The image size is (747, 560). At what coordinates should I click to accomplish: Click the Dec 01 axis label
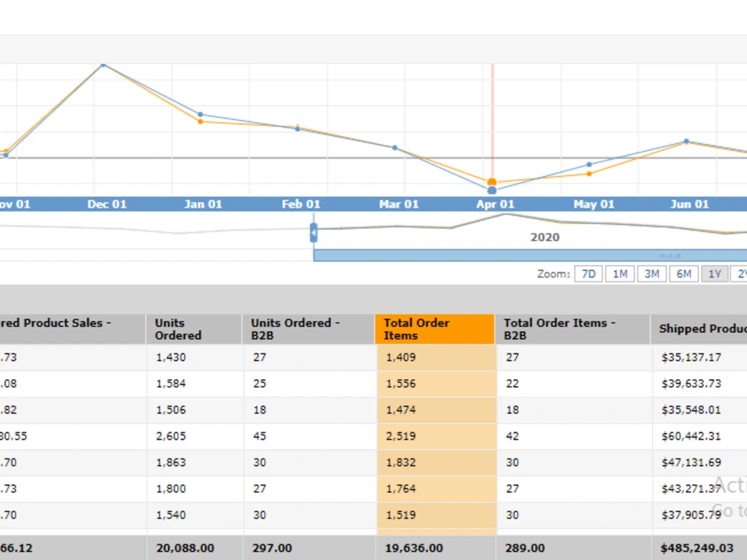[x=107, y=205]
